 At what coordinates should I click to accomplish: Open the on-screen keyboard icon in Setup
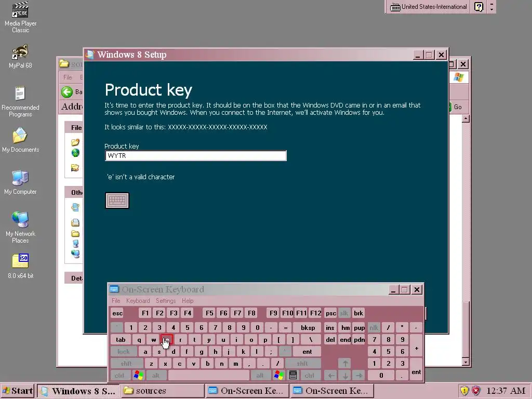tap(117, 201)
